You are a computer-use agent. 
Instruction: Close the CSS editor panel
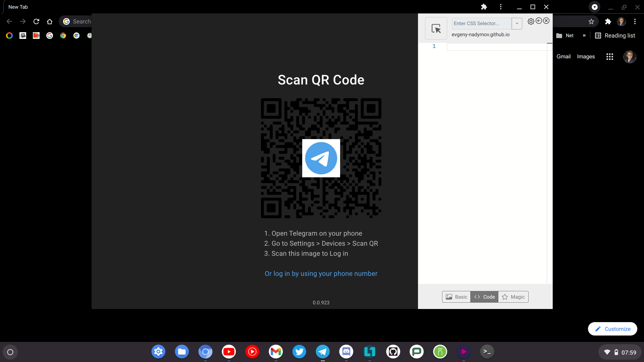point(546,21)
